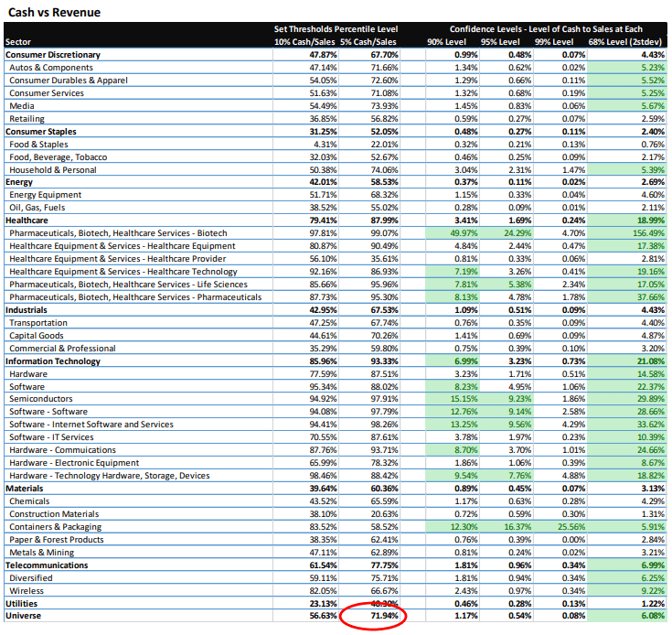
Task: Select the '68% Level (2stdev)' header
Action: pos(625,42)
